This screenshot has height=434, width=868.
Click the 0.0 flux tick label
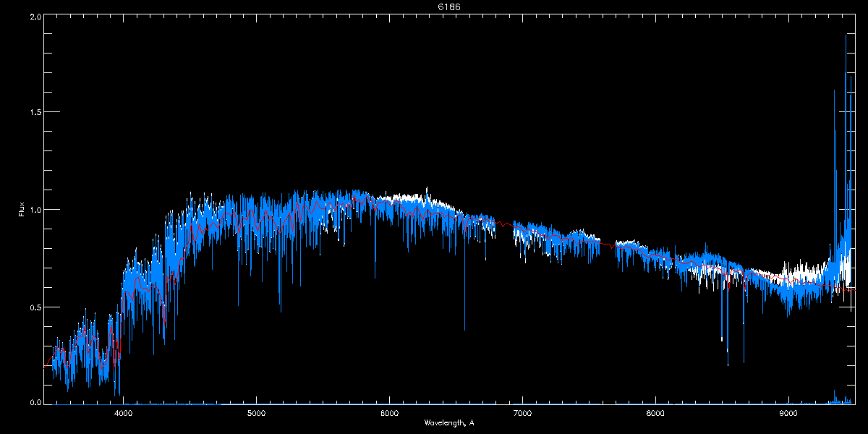[x=34, y=402]
